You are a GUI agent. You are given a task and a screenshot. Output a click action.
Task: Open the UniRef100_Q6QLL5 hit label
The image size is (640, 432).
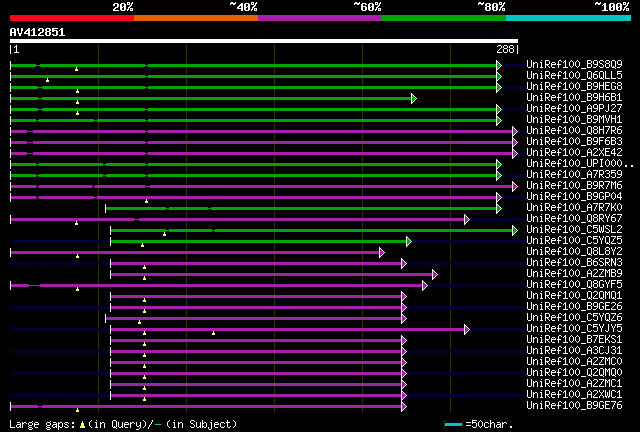point(574,75)
